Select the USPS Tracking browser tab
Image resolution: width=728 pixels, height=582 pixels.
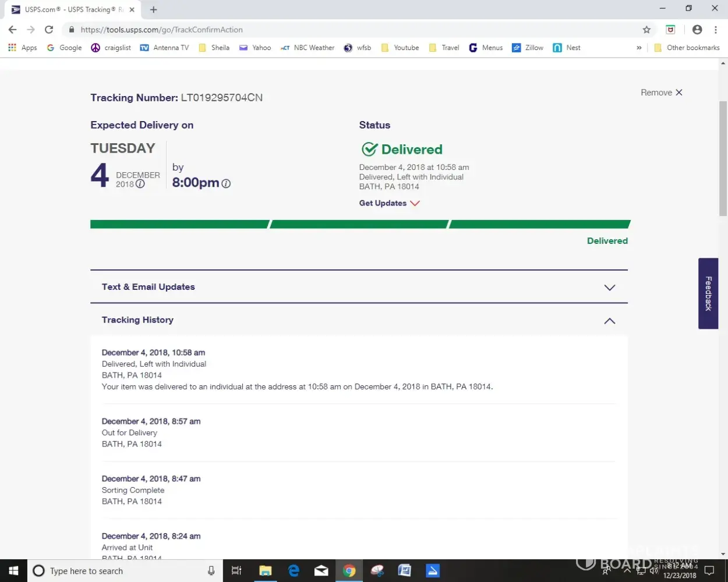coord(74,10)
